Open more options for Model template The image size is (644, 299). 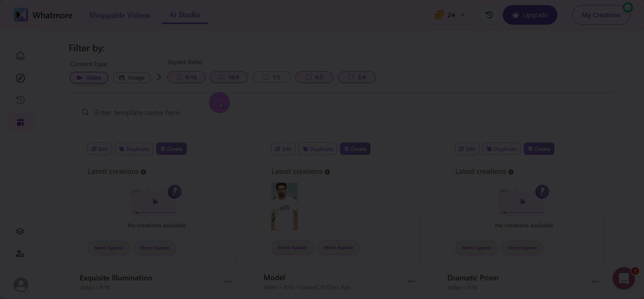coord(411,281)
